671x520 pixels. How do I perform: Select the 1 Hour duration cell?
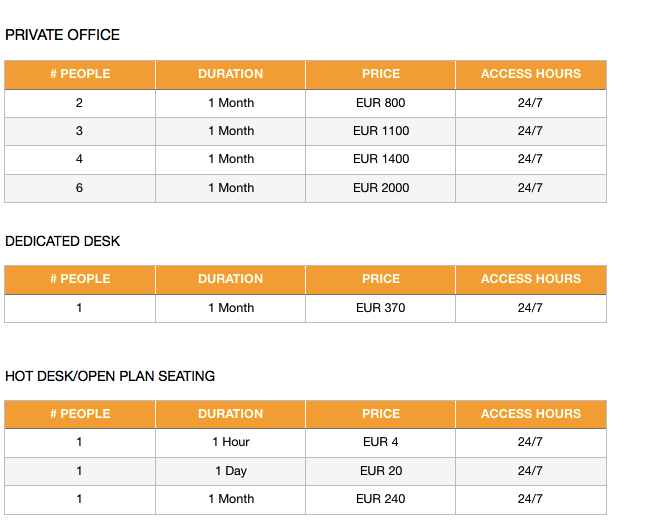231,443
